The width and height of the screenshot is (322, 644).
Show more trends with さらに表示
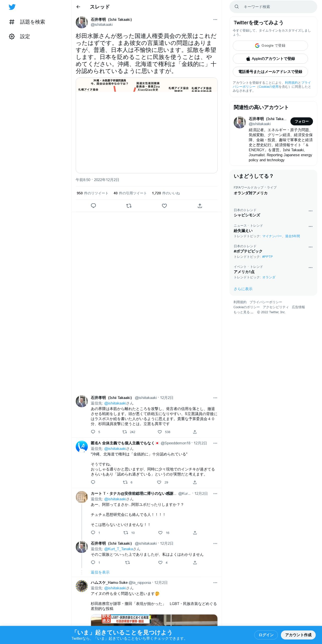(243, 289)
